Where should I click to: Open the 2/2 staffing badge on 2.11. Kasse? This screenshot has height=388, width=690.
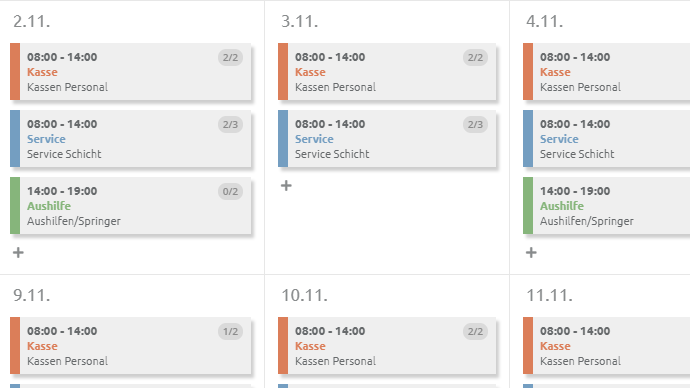tap(230, 58)
